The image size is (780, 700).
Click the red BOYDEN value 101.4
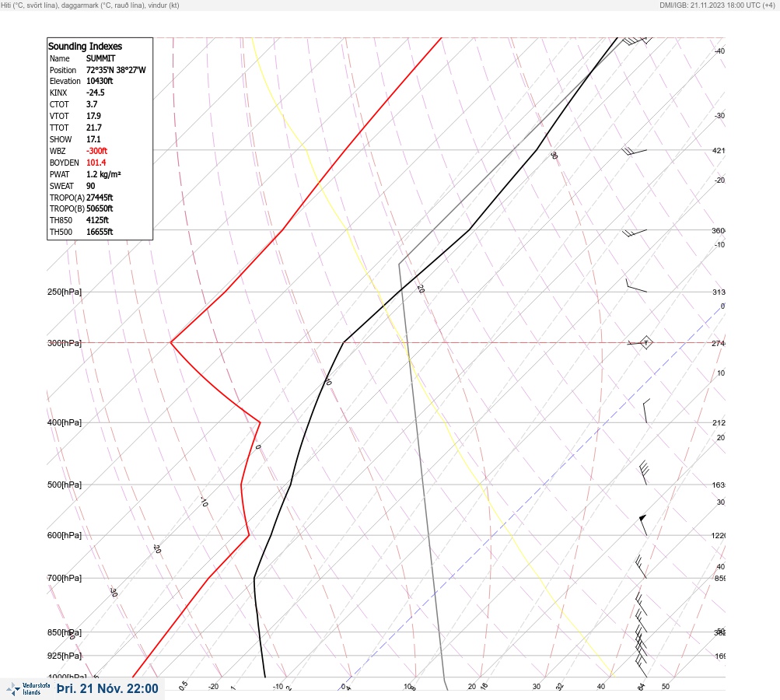click(x=96, y=163)
